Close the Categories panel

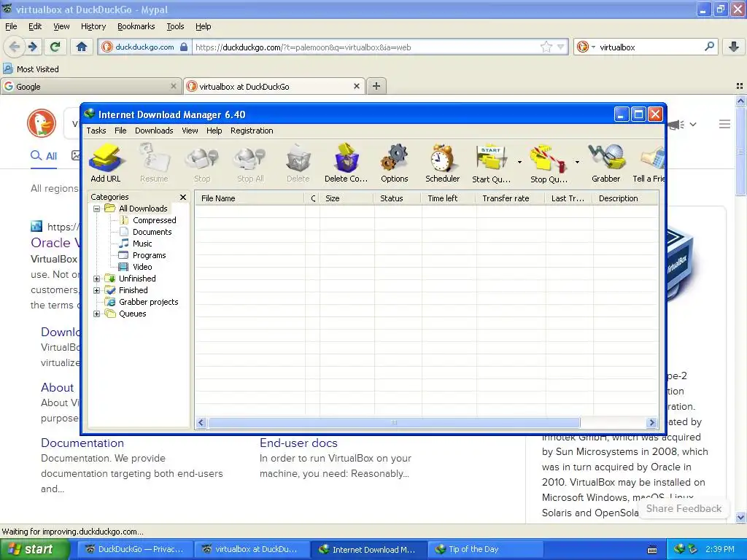183,197
